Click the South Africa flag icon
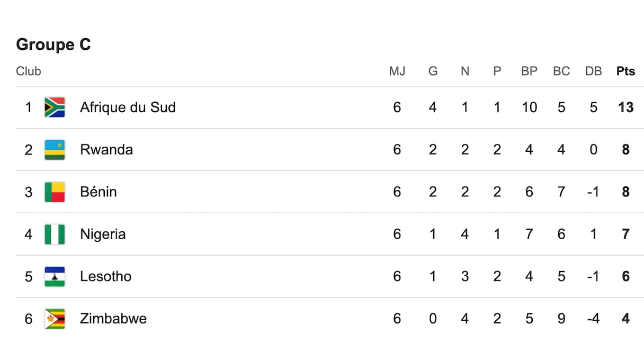 point(55,107)
